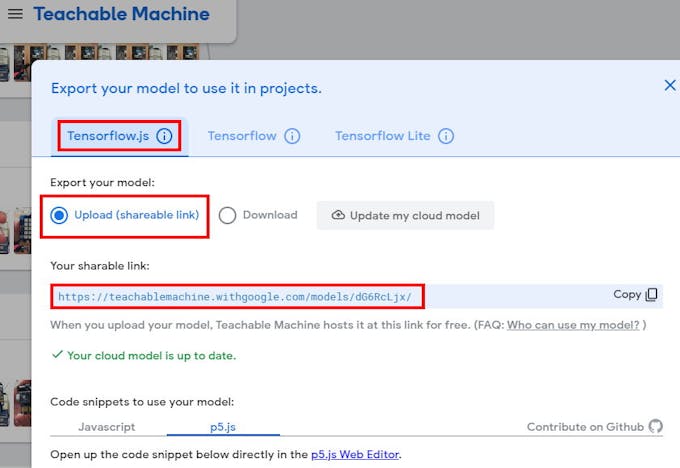Image resolution: width=680 pixels, height=468 pixels.
Task: Click Update my cloud model button
Action: (405, 215)
